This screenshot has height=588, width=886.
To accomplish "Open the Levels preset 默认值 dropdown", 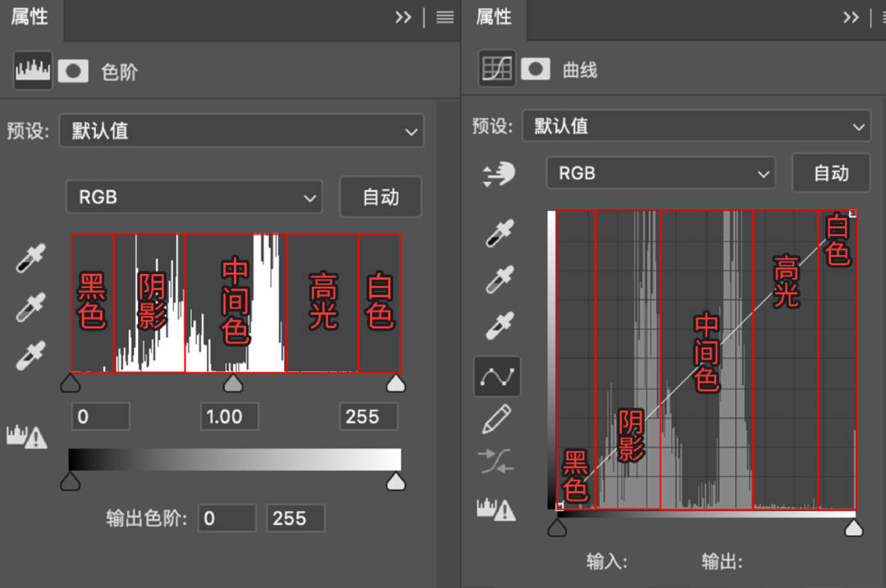I will pos(241,130).
